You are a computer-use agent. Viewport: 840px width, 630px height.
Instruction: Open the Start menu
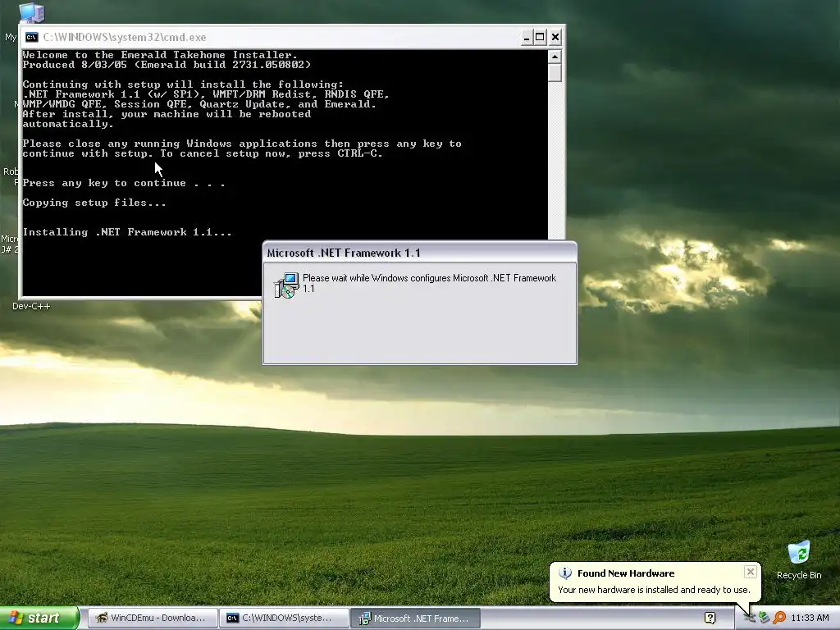point(39,618)
